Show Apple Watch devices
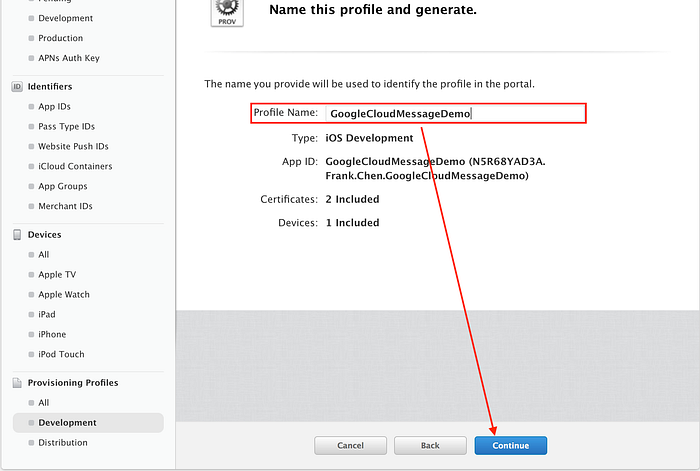 [x=64, y=295]
